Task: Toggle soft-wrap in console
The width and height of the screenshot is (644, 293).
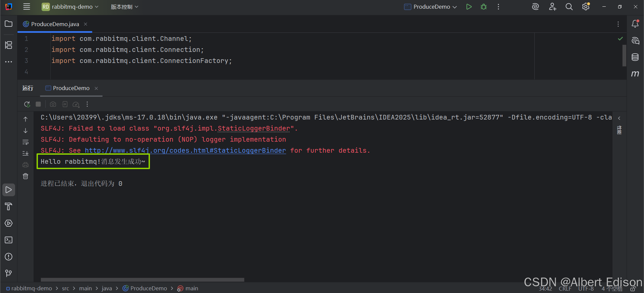Action: pyautogui.click(x=25, y=142)
